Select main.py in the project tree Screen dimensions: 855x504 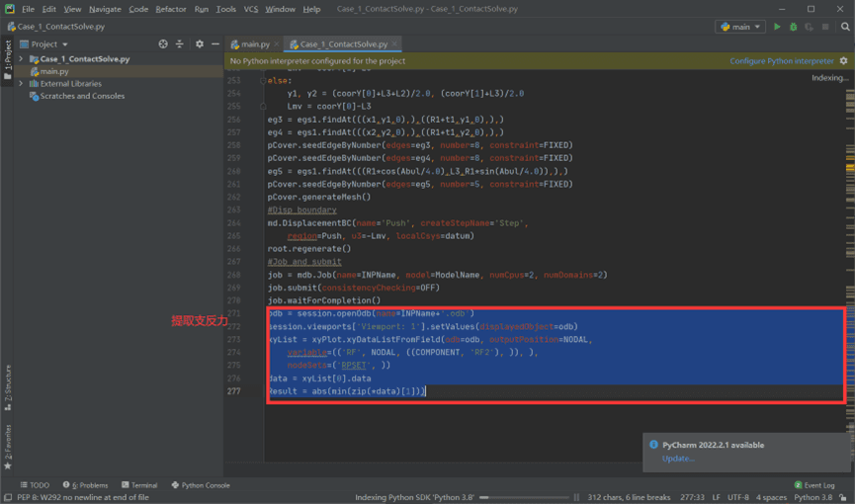click(x=119, y=71)
